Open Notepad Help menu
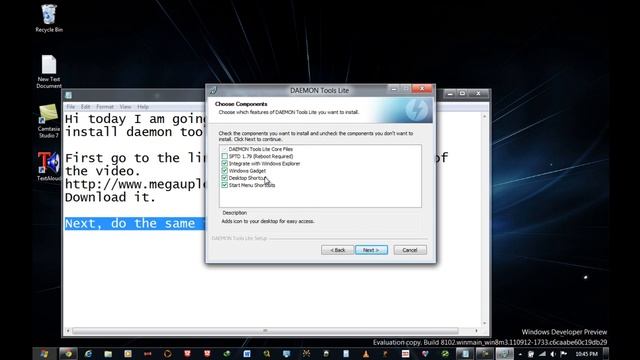The height and width of the screenshot is (360, 640). 143,107
